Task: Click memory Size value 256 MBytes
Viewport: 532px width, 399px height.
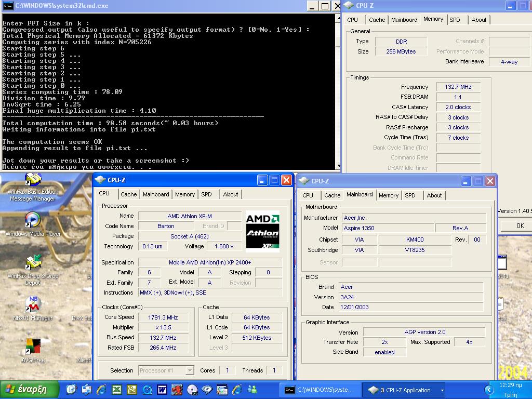Action: 401,51
